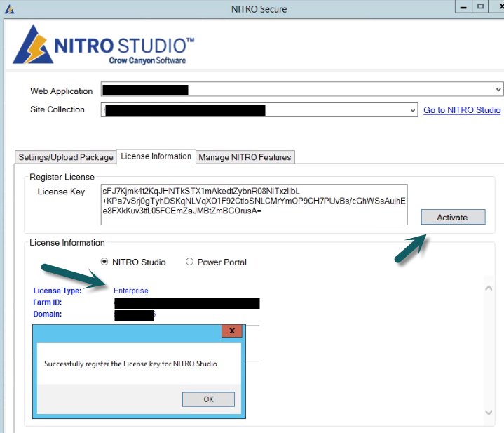The height and width of the screenshot is (433, 504).
Task: Select the License Information tab
Action: (x=156, y=156)
